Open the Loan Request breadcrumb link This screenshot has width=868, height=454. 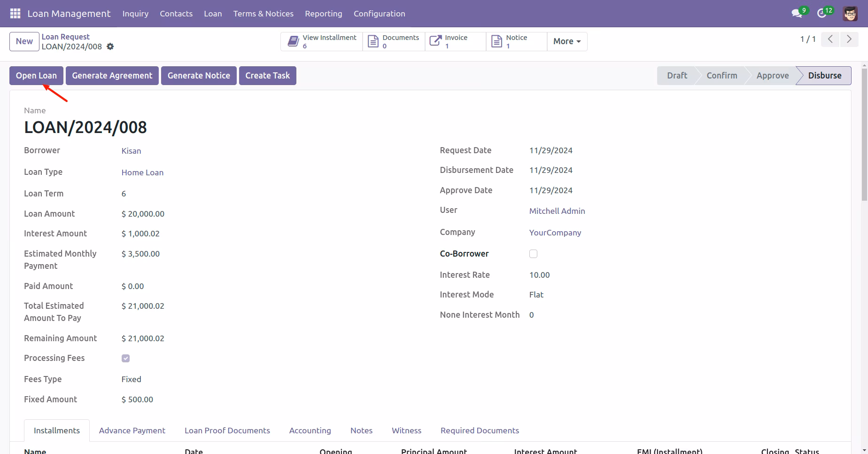(x=65, y=37)
